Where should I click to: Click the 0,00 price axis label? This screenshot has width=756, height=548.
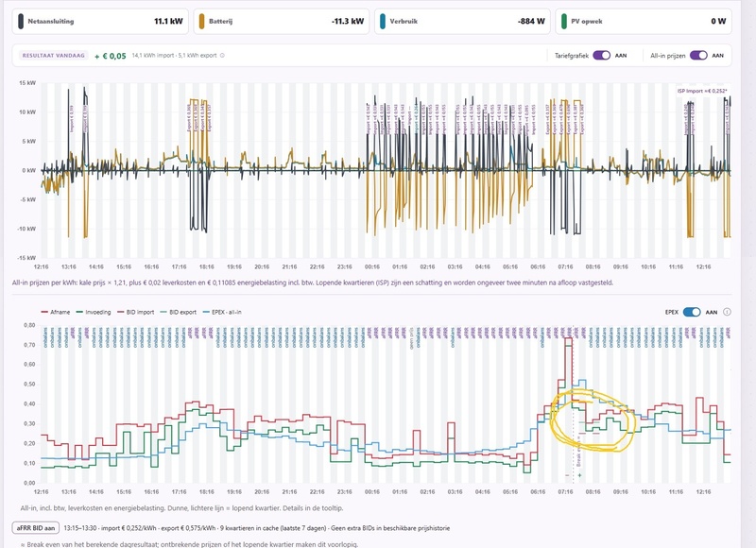(x=29, y=483)
